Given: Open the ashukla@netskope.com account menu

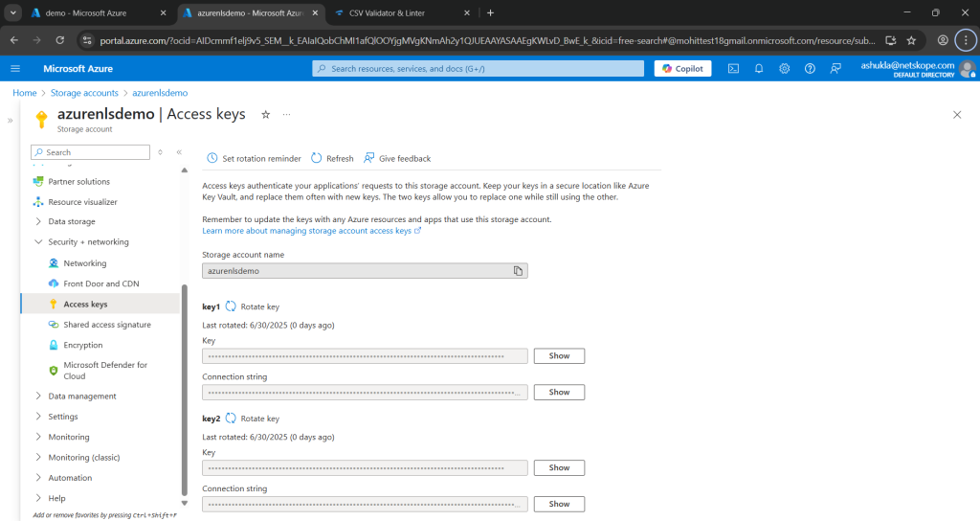Looking at the screenshot, I should point(918,69).
